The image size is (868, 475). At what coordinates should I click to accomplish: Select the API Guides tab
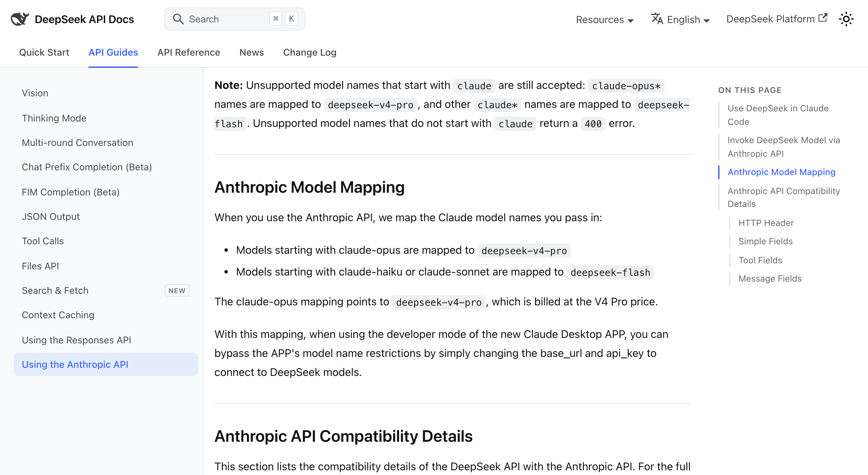click(x=113, y=52)
